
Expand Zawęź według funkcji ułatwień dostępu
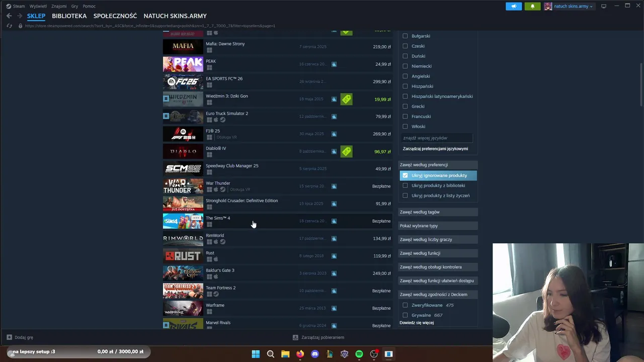[x=438, y=281]
